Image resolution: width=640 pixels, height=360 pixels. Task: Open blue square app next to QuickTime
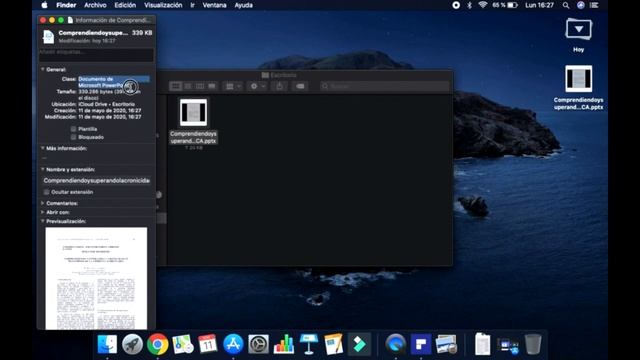click(421, 344)
